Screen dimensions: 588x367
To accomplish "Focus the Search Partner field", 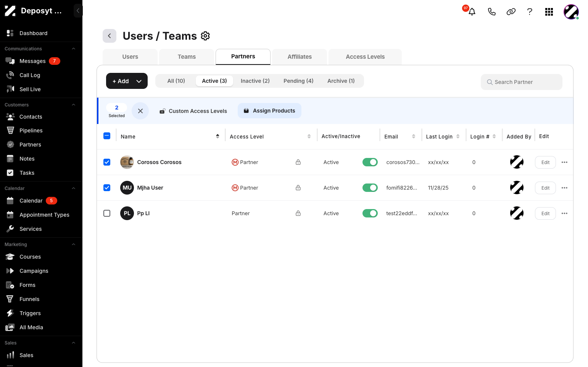I will (x=521, y=82).
